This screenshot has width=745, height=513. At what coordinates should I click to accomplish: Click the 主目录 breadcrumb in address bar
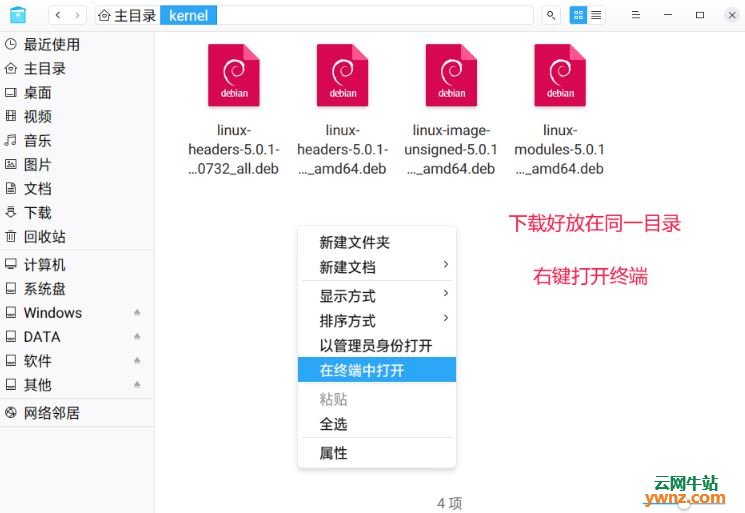coord(127,15)
